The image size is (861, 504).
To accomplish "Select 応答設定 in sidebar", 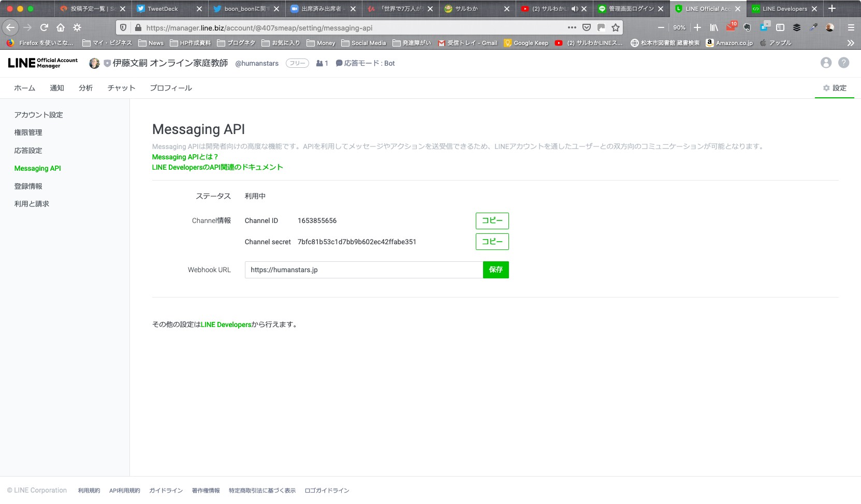I will pyautogui.click(x=28, y=151).
